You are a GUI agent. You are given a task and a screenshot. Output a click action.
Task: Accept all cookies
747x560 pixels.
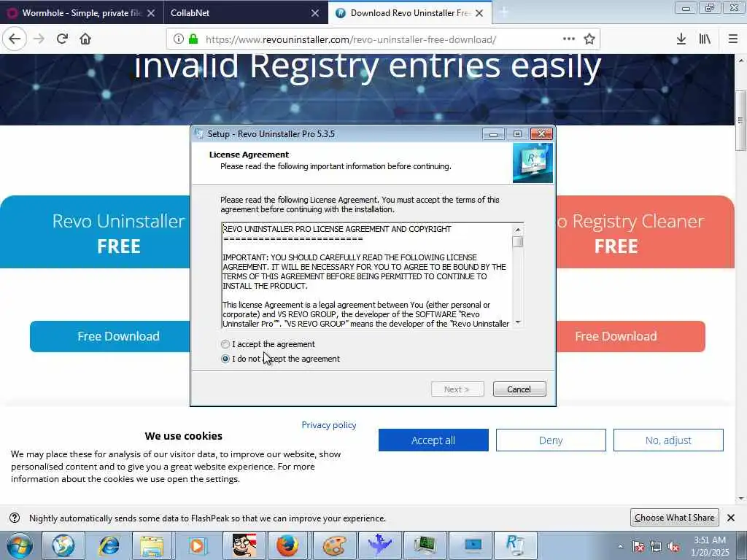pos(433,440)
